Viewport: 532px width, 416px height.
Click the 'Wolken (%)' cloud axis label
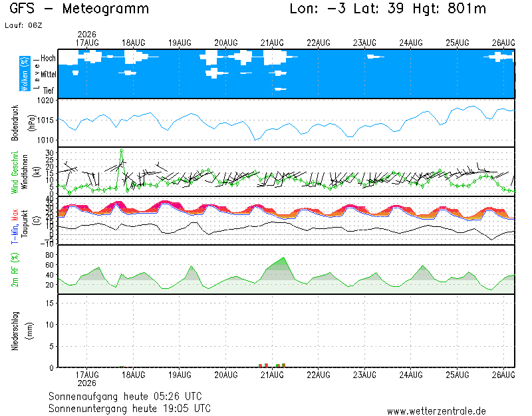click(x=25, y=74)
